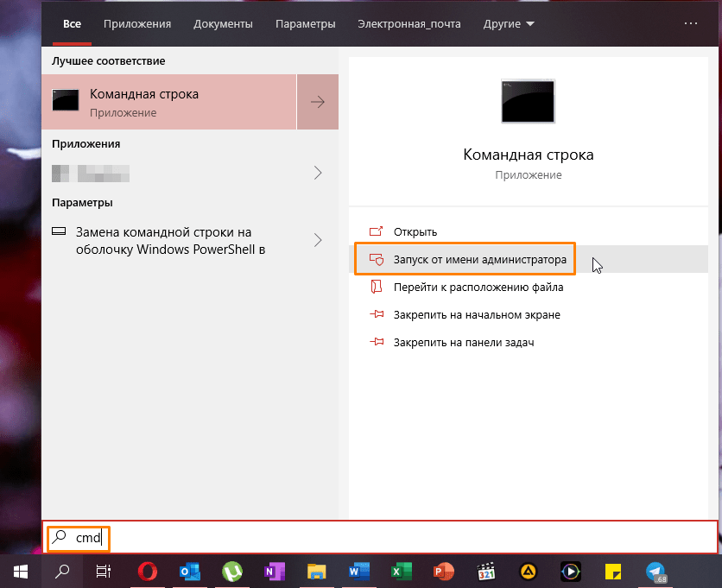
Task: Open the Электронная_почта tab
Action: (x=408, y=24)
